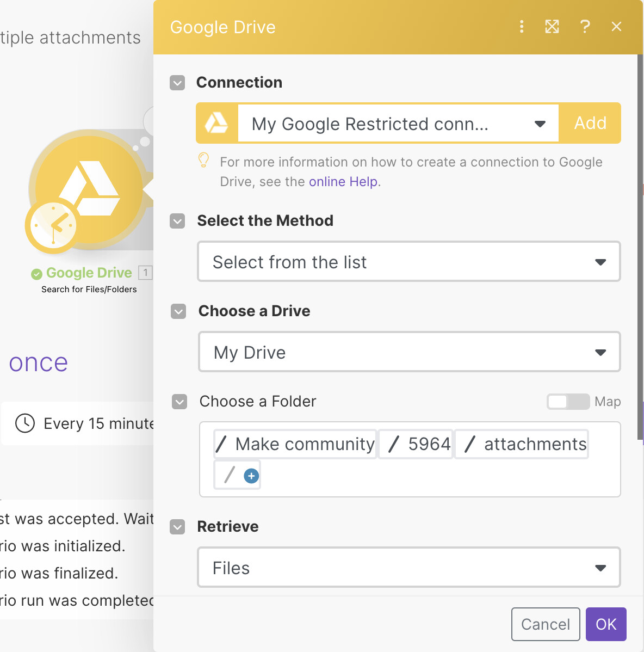Click the 'was accepted' log entry
This screenshot has width=644, height=652.
(77, 519)
